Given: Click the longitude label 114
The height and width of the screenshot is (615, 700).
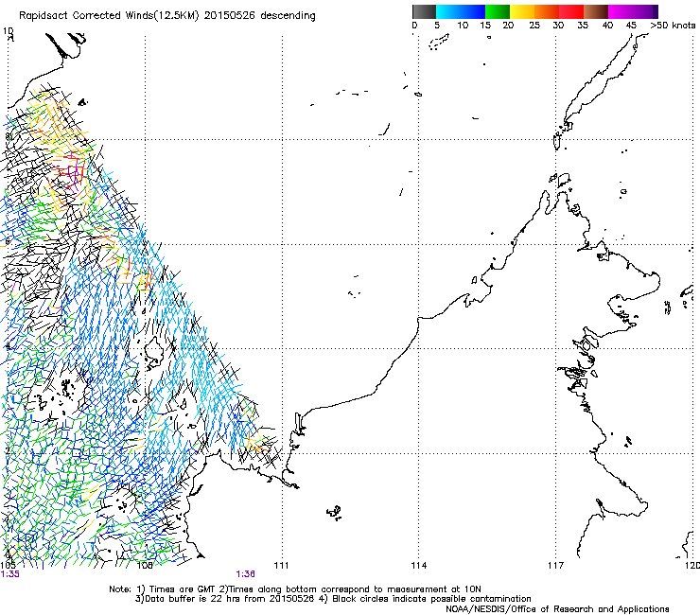Looking at the screenshot, I should pos(418,566).
